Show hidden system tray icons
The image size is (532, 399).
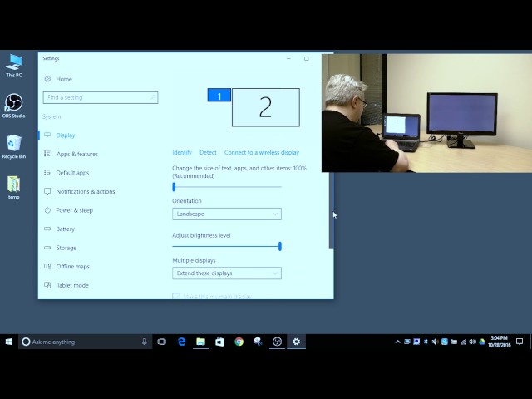click(x=397, y=342)
